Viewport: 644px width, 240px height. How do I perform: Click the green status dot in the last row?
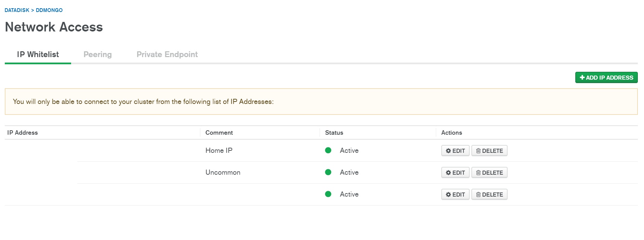[328, 194]
